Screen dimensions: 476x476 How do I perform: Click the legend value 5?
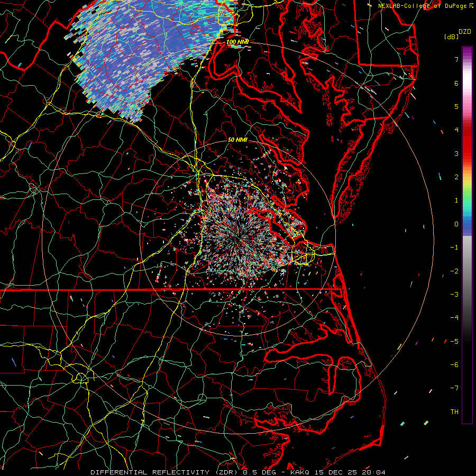(x=456, y=106)
